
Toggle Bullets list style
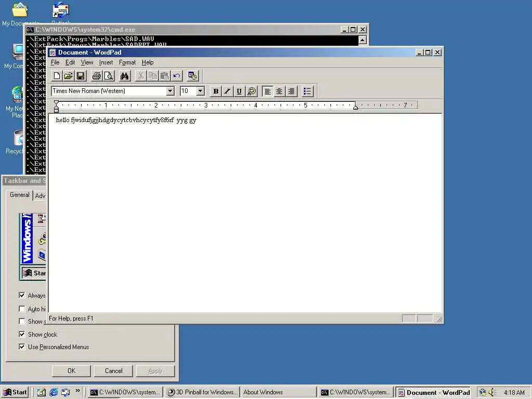tap(308, 91)
